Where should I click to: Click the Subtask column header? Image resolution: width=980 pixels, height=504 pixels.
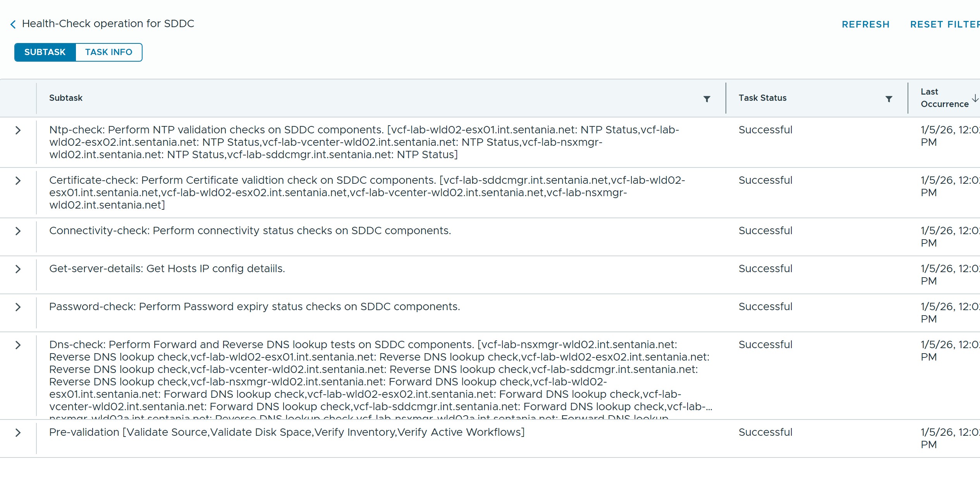66,98
